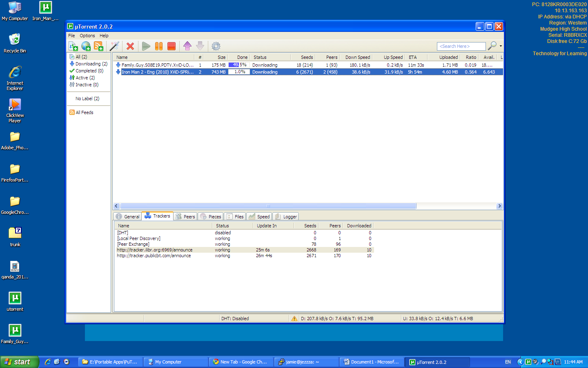Switch to the Speed tab
This screenshot has width=588, height=368.
pos(259,217)
